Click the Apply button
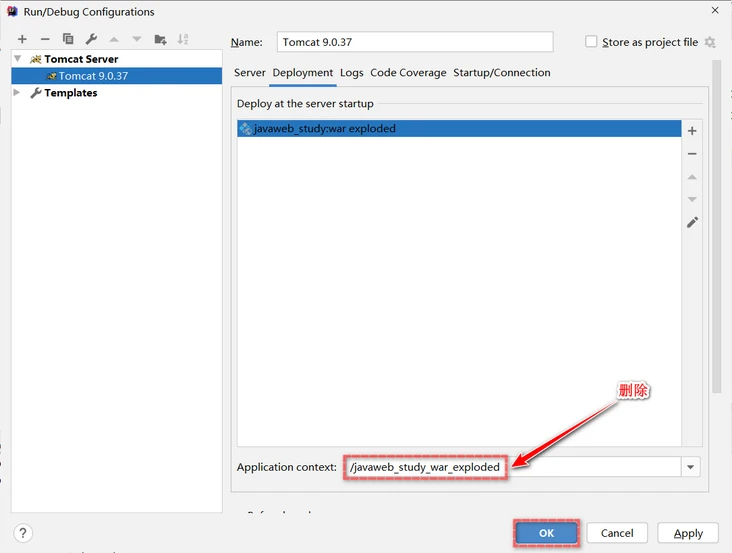This screenshot has height=553, width=732. (688, 533)
